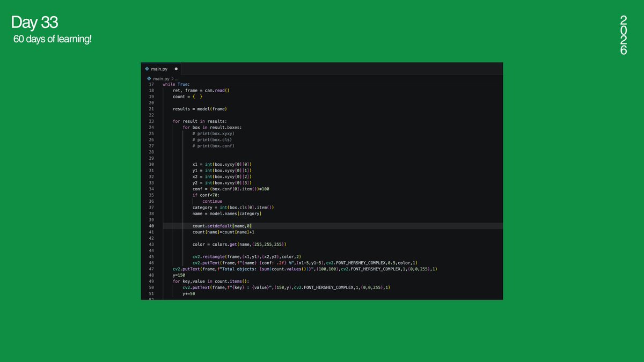Click the 'y1 = int(box.xyxy[0][1])' line

222,171
